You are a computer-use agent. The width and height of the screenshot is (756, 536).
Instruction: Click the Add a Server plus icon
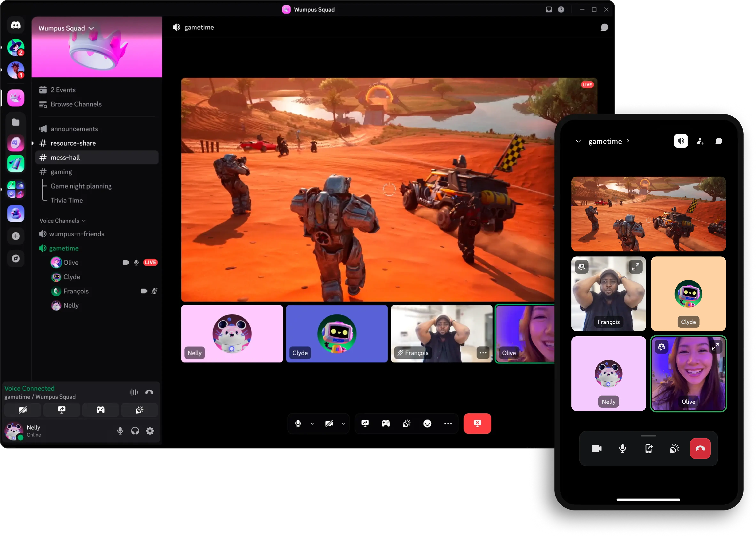[x=16, y=236]
